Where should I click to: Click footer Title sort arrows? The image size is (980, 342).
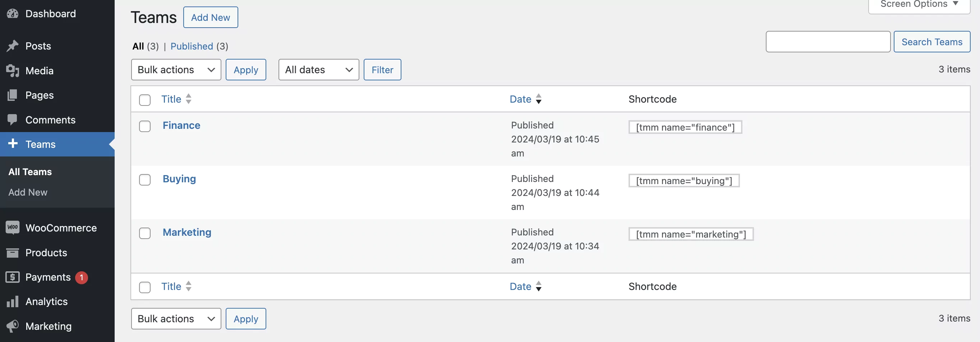coord(188,286)
